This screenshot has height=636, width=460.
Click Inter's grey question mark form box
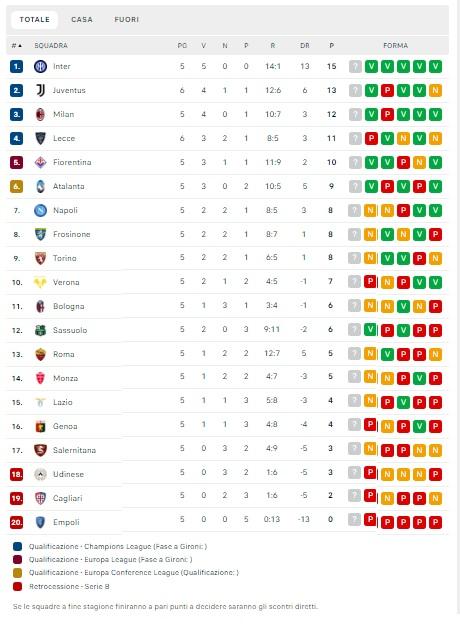[355, 66]
